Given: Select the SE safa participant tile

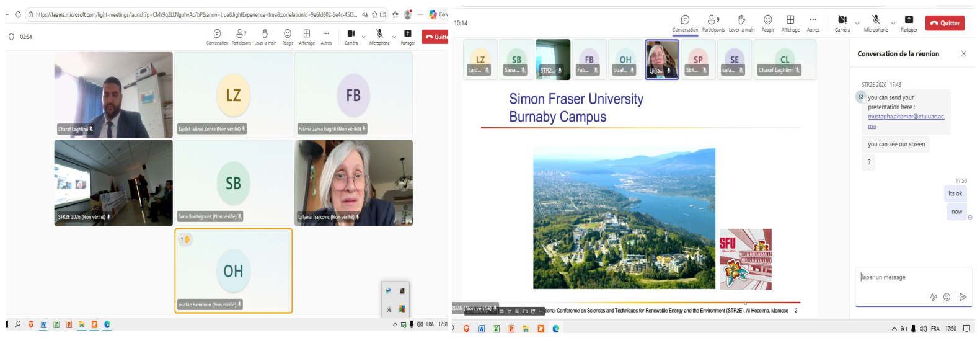Looking at the screenshot, I should click(735, 60).
